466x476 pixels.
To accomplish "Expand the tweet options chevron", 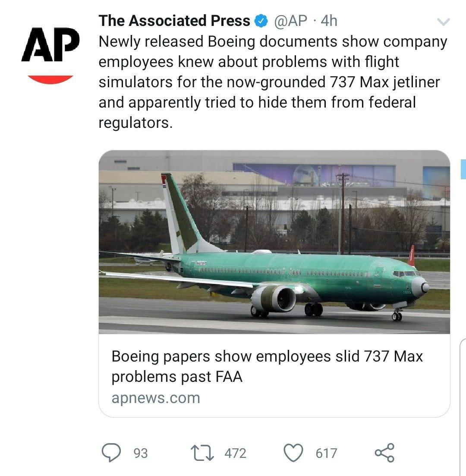I will pos(444,22).
